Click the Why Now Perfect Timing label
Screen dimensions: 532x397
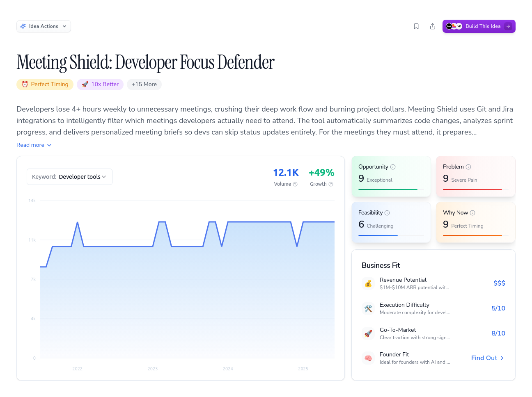[x=467, y=226]
